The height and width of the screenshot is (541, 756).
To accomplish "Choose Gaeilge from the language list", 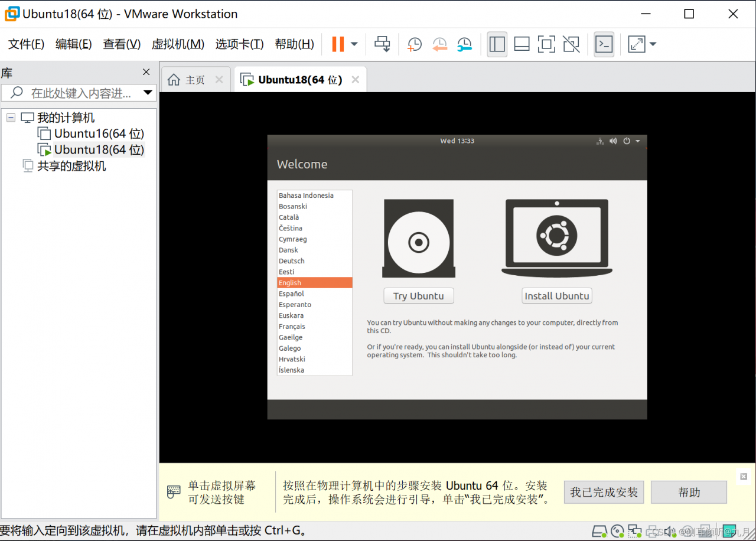I will tap(315, 337).
